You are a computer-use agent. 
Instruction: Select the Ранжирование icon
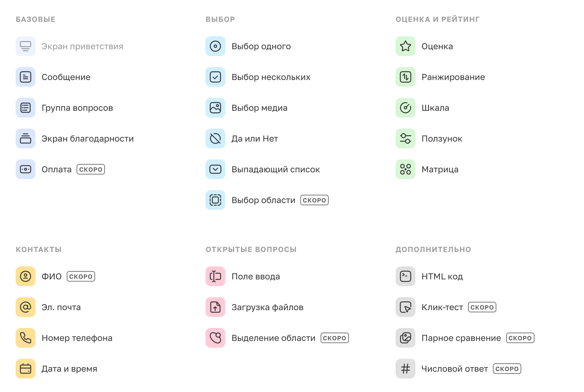(x=405, y=77)
